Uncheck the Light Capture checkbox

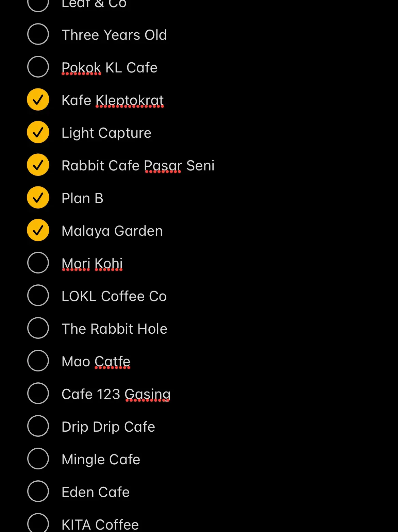38,132
